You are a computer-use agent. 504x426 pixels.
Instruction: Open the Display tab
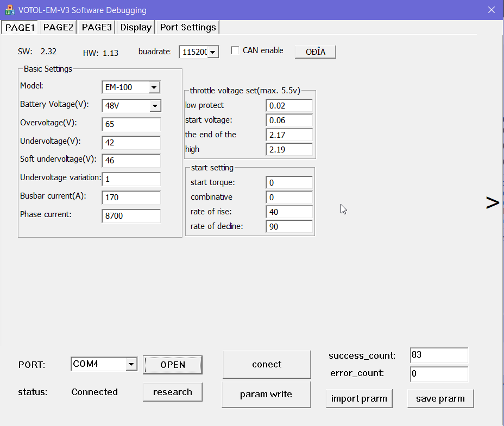tap(136, 27)
